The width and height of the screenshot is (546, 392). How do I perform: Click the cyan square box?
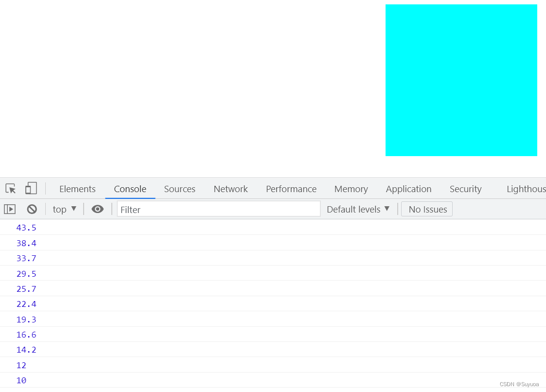pos(461,80)
